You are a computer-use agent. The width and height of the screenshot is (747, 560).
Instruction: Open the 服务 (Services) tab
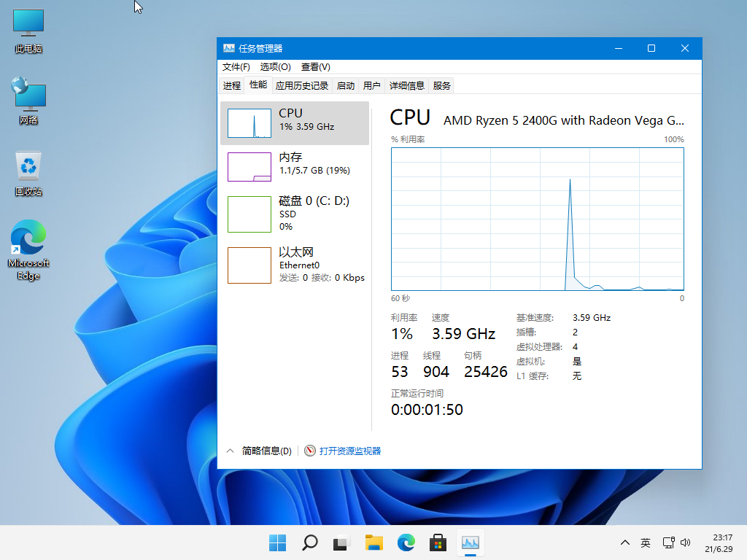(441, 85)
